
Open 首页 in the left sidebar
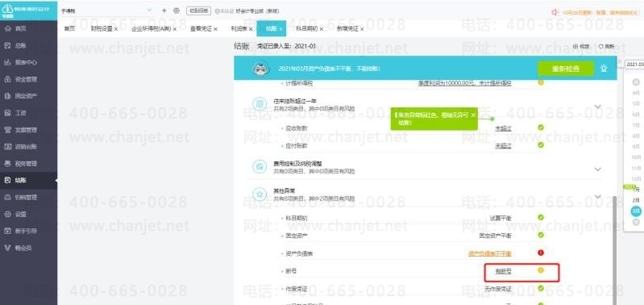point(20,29)
